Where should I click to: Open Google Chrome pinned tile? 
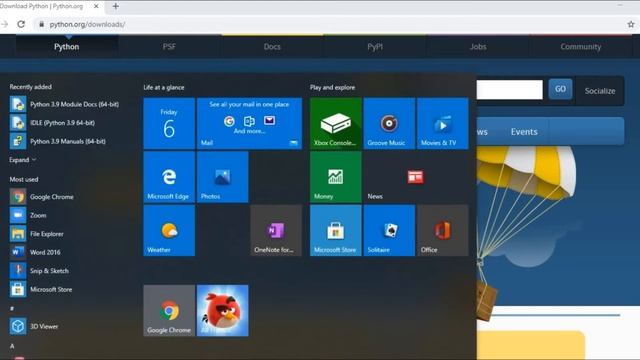pyautogui.click(x=169, y=311)
